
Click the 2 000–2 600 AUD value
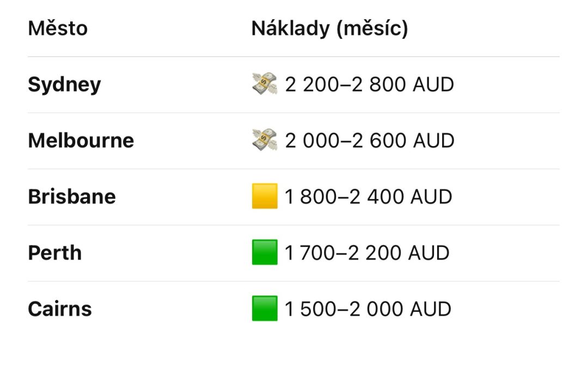coord(370,141)
